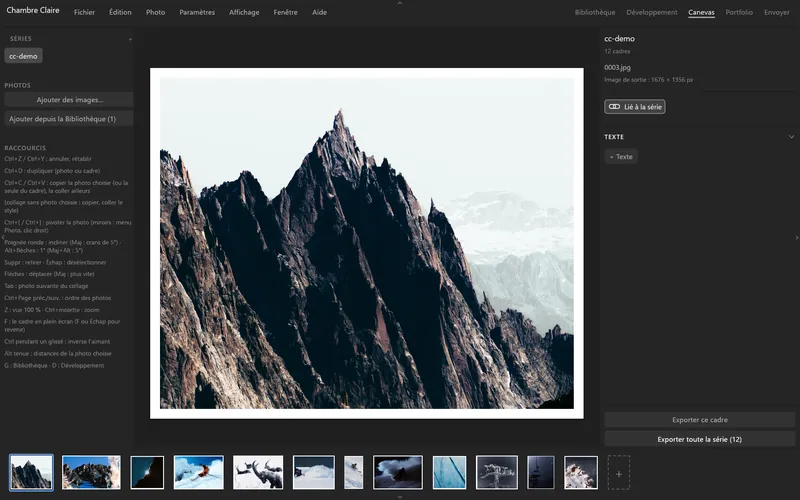Open the Aide menu
This screenshot has width=800, height=500.
click(319, 12)
